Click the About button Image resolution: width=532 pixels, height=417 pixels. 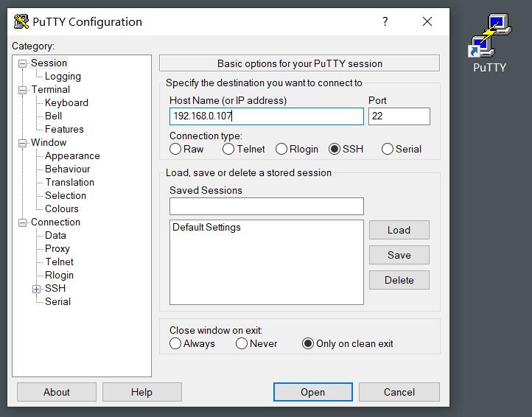[x=56, y=392]
